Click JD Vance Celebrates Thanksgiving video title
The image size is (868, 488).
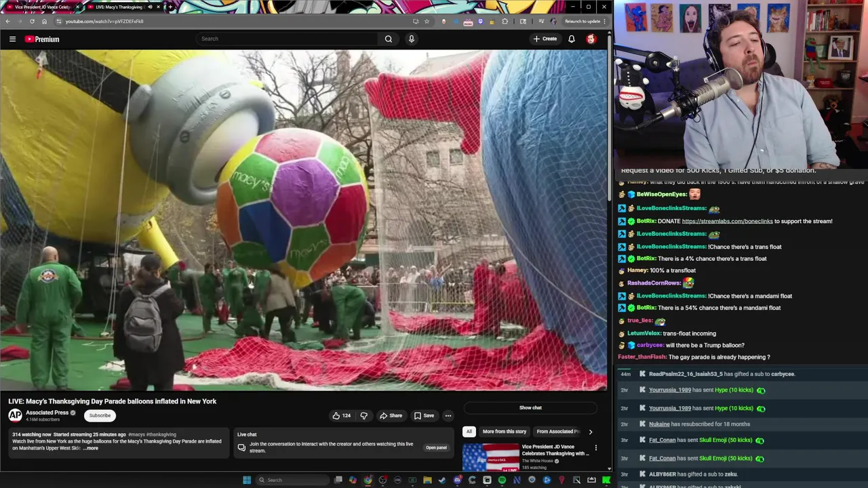tap(555, 450)
